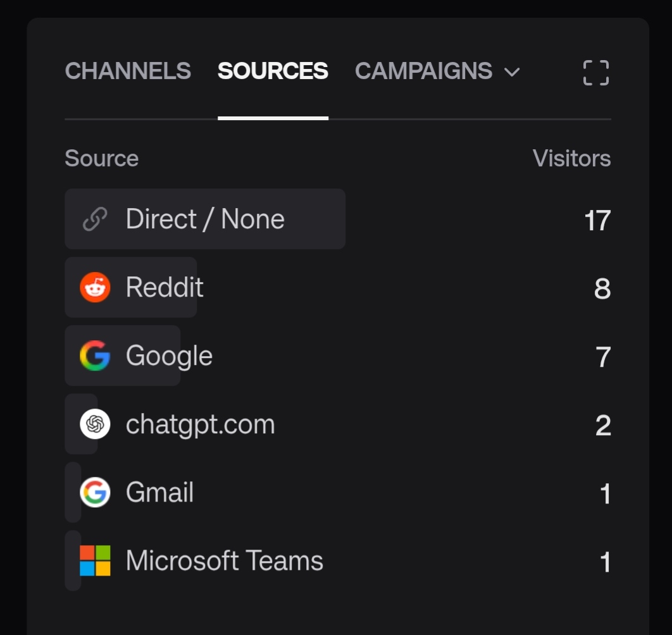Choose the Gmail source label
Viewport: 672px width, 635px height.
pos(159,493)
